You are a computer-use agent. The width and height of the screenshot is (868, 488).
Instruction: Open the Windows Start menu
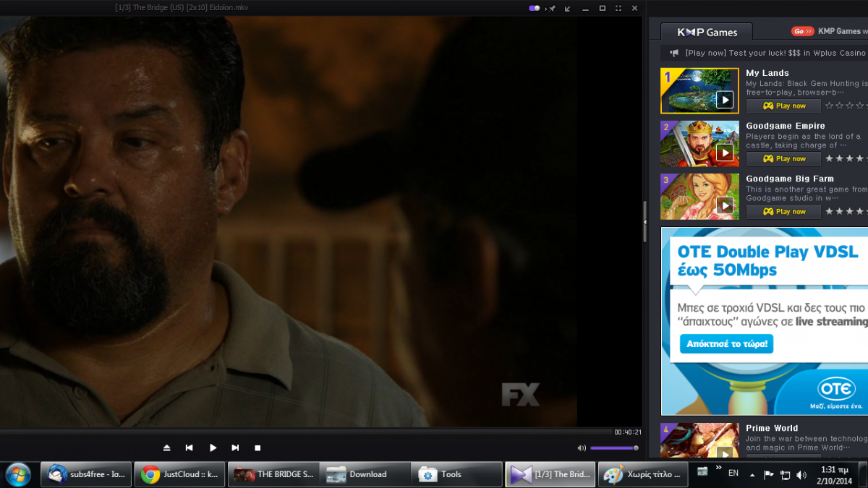[x=17, y=474]
